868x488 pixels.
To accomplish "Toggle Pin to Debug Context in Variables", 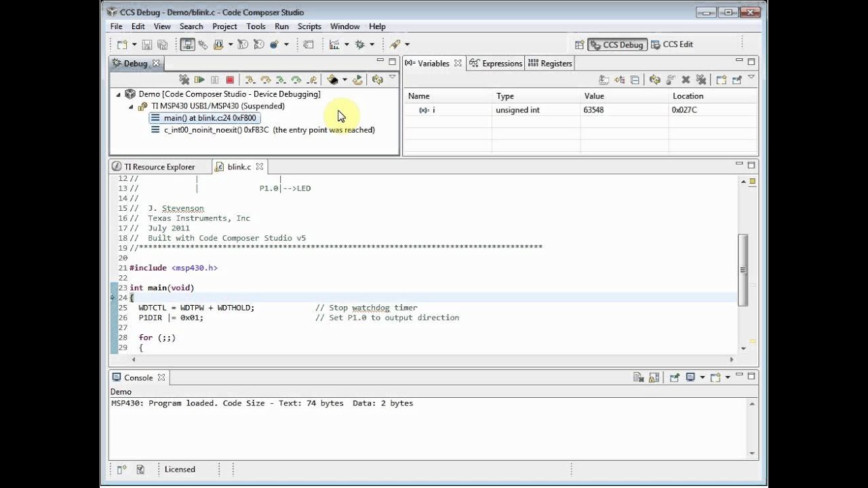I will click(x=737, y=80).
